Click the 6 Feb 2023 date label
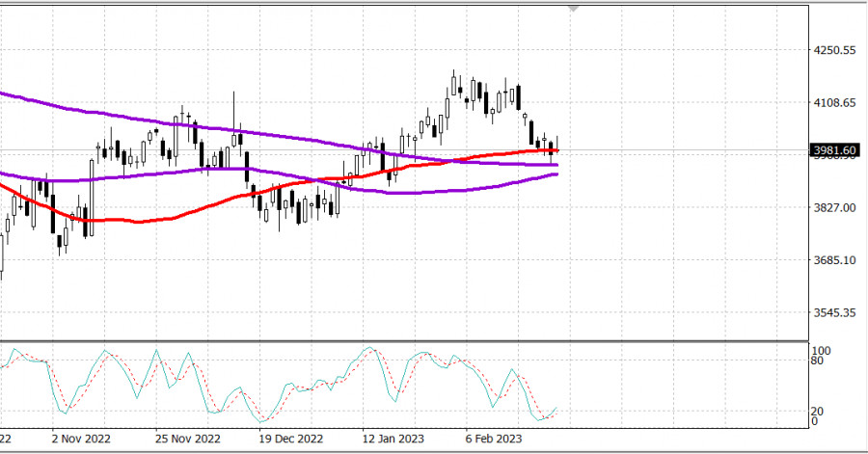Image resolution: width=868 pixels, height=454 pixels. (x=494, y=438)
